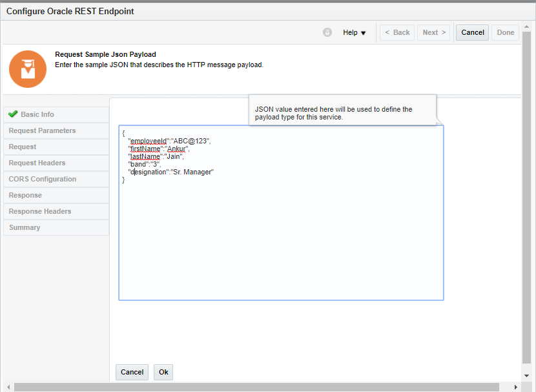
Task: Click the horizontal scrollbar left arrow
Action: [x=8, y=387]
